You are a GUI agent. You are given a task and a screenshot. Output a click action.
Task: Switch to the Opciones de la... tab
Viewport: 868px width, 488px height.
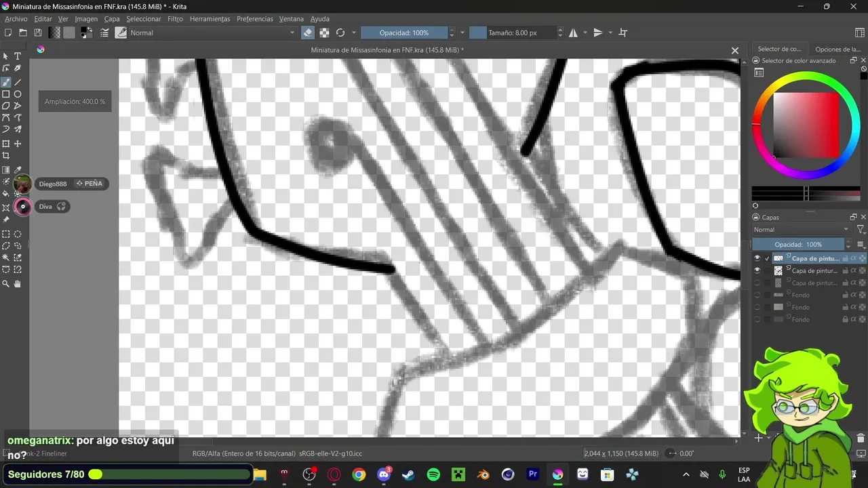pyautogui.click(x=837, y=49)
